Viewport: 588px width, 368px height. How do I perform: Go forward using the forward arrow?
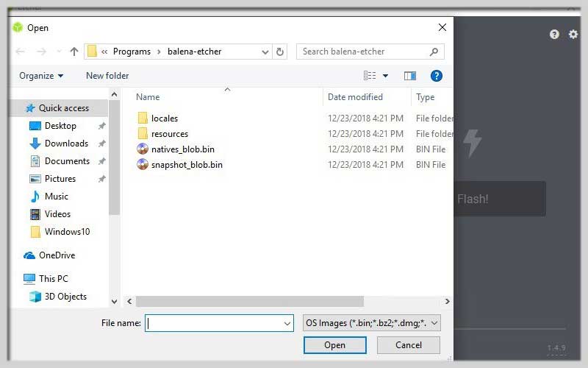tap(42, 52)
